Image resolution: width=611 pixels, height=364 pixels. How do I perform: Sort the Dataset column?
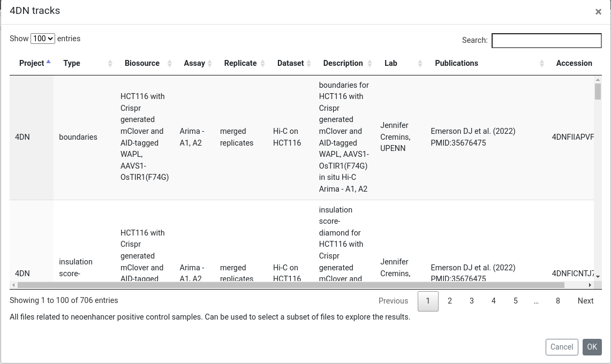tap(308, 63)
